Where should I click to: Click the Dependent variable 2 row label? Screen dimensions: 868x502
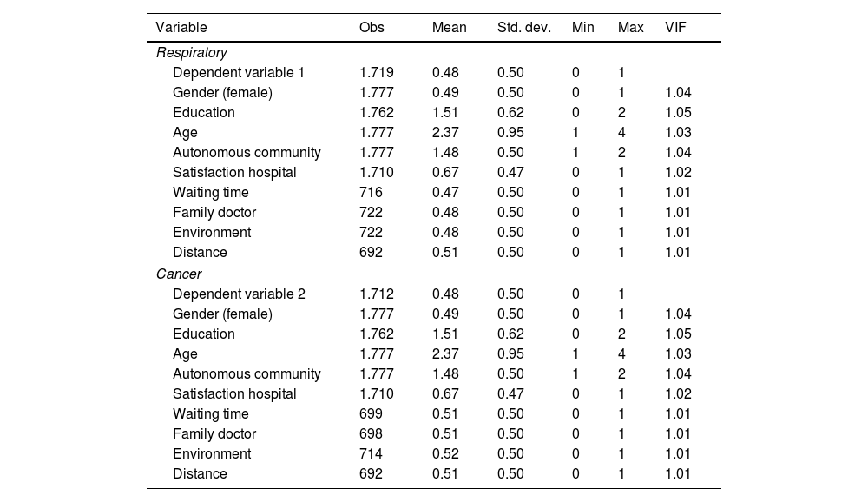239,294
